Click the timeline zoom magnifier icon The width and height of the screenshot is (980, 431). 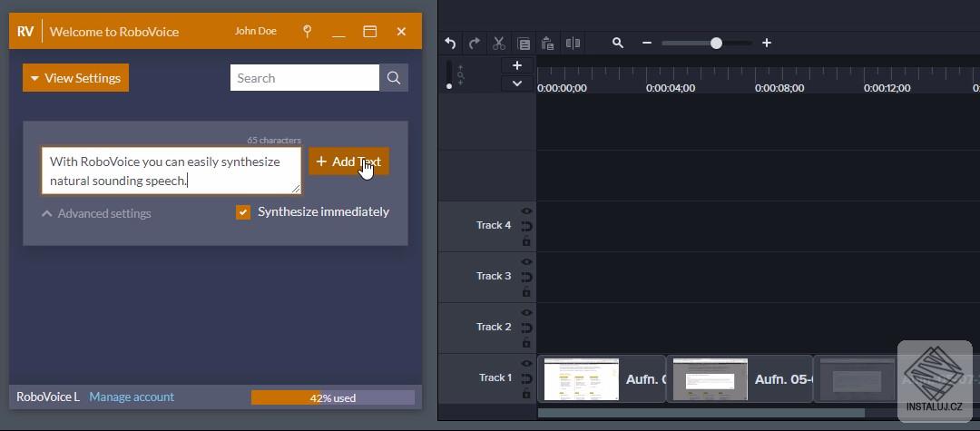pos(618,43)
